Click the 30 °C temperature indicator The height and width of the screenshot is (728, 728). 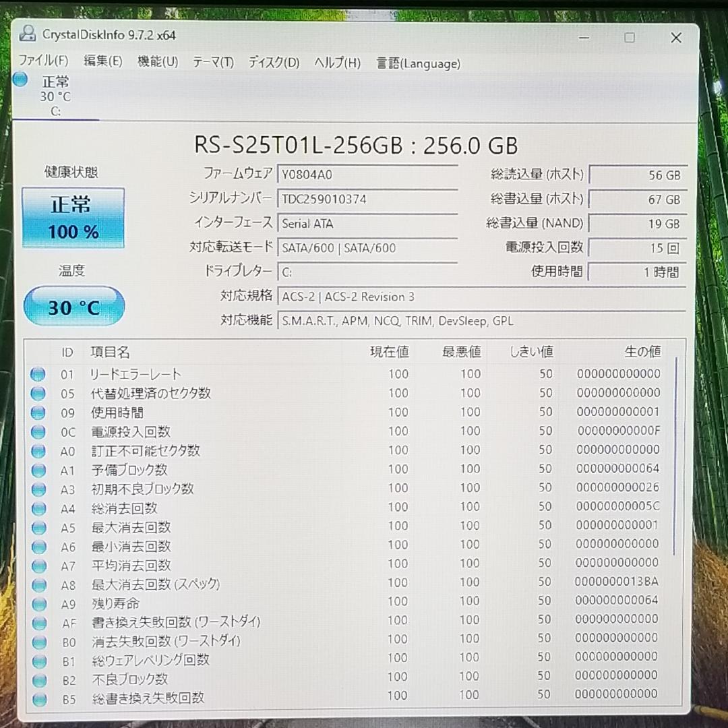click(x=73, y=306)
